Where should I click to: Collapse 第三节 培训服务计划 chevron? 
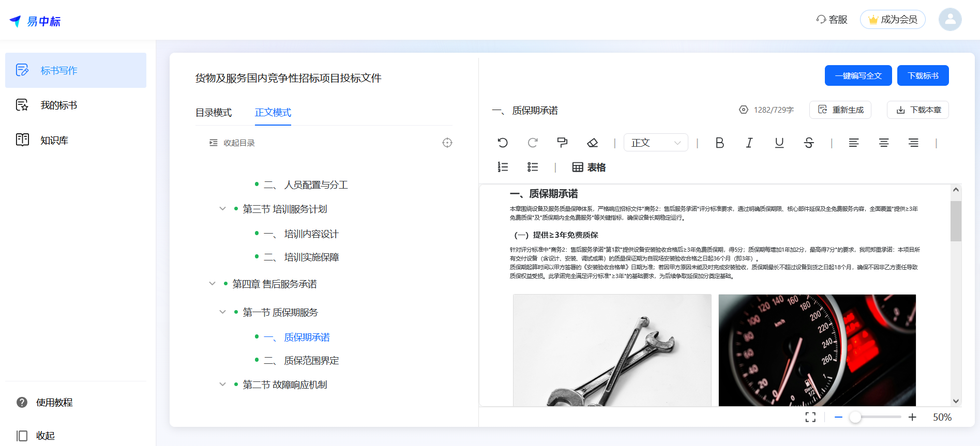222,209
